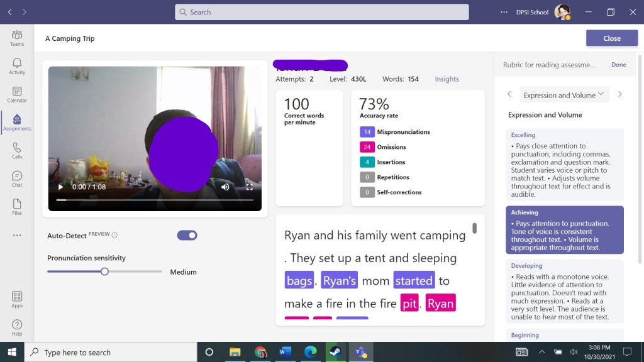Open the Apps store icon
Screen dimensions: 644x362
coord(17,299)
